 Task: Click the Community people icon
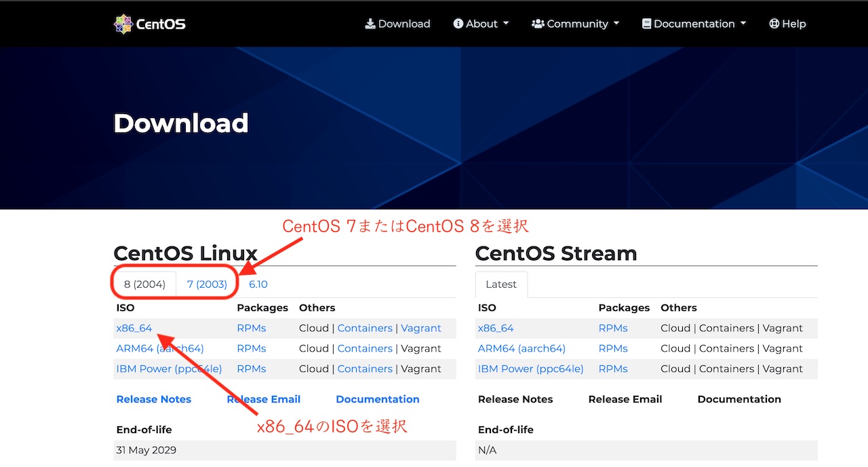point(538,24)
